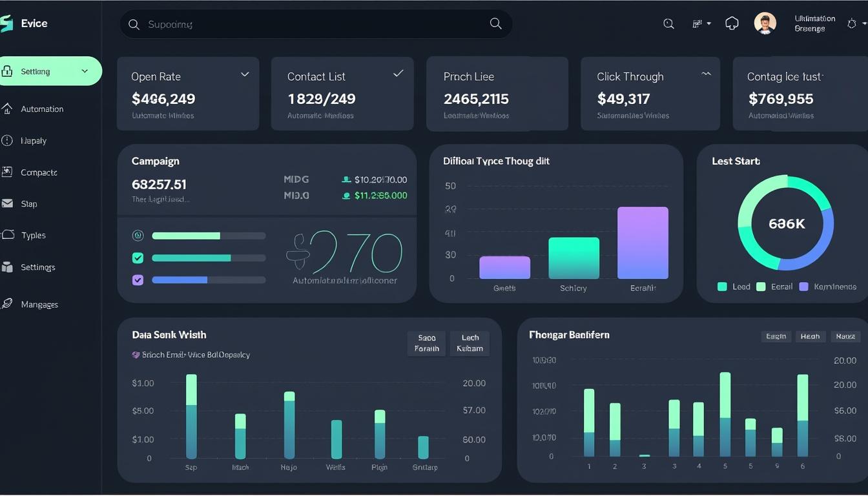Screen dimensions: 868x496
Task: Click the Lech Kelbam button
Action: [x=470, y=343]
